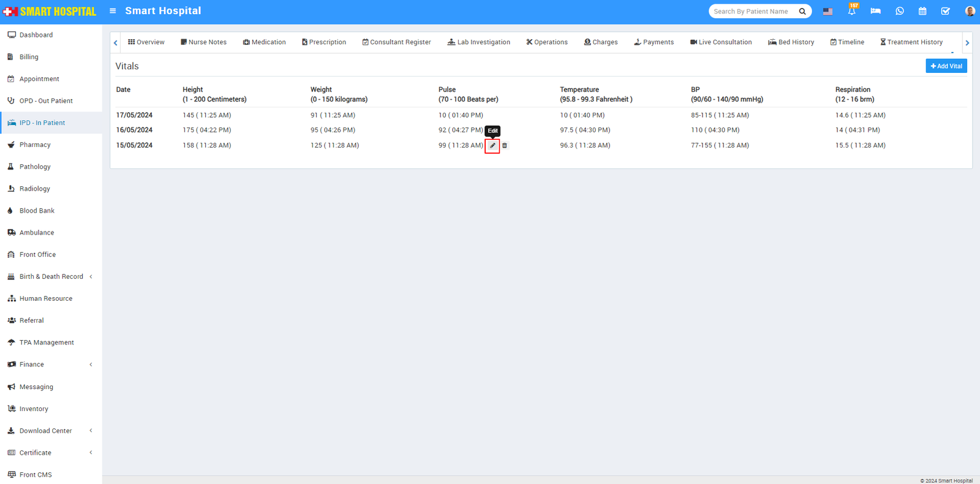Open the user profile avatar
Image resolution: width=980 pixels, height=484 pixels.
(x=970, y=11)
